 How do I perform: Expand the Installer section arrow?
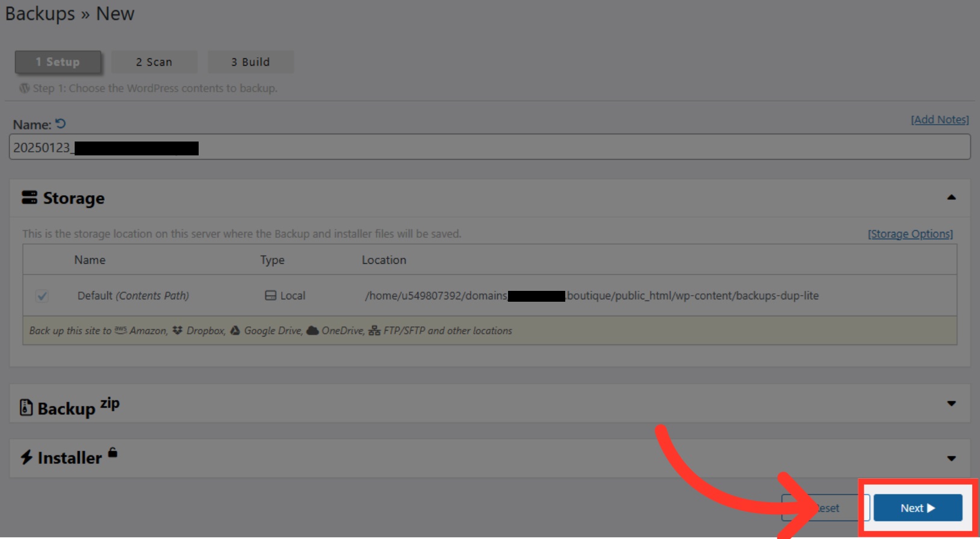[x=951, y=458]
